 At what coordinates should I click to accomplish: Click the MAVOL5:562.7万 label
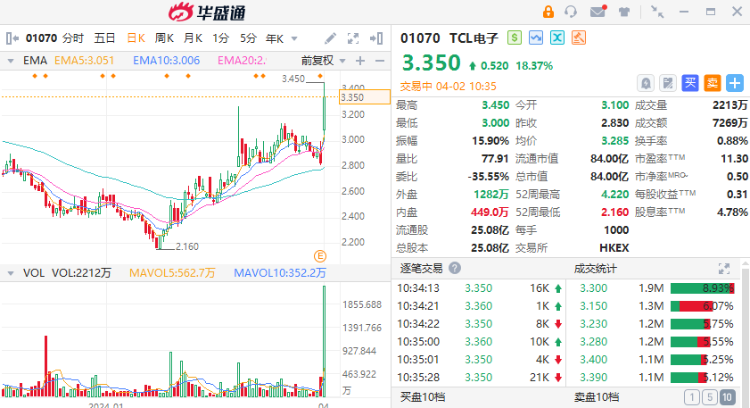172,273
